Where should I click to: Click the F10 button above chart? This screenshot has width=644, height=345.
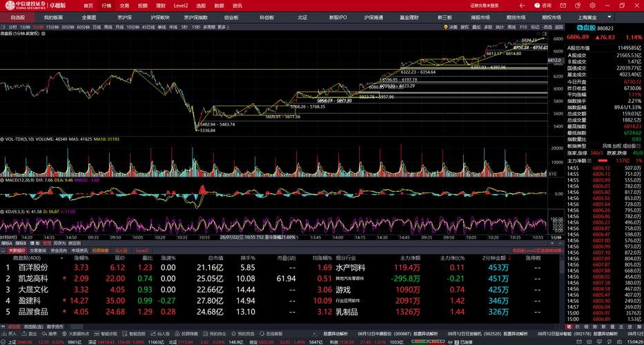523,27
